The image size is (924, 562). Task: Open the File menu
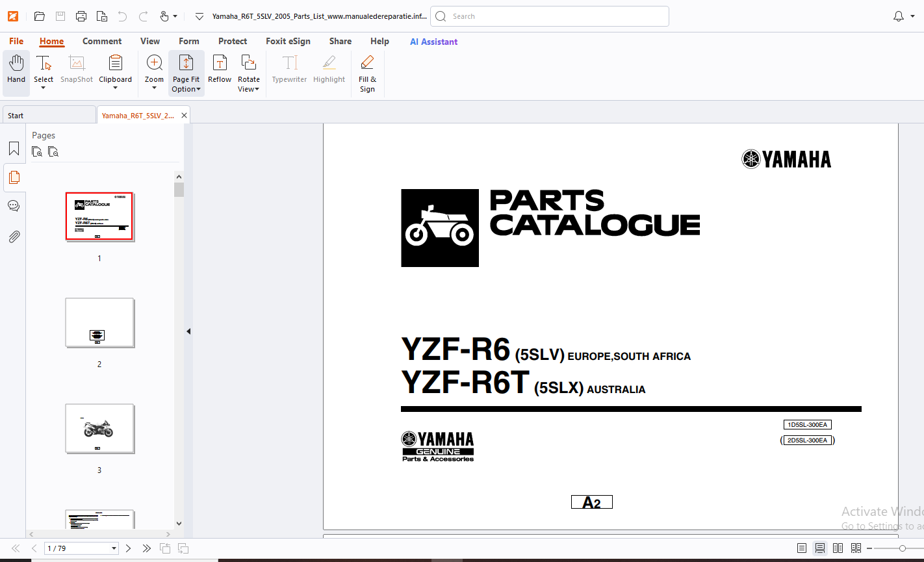point(16,41)
